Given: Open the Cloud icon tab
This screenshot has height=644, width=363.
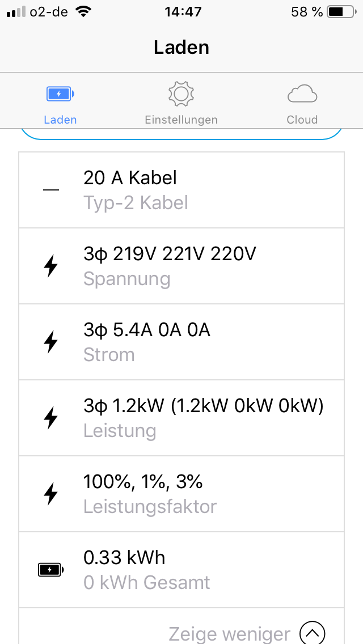Looking at the screenshot, I should click(302, 94).
